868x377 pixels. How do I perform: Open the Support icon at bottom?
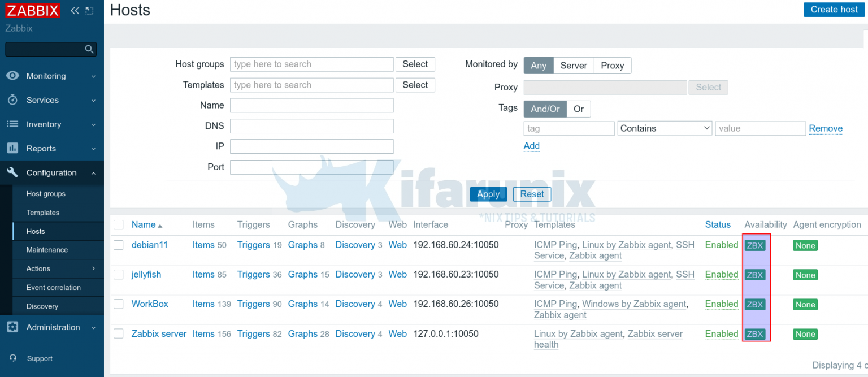click(13, 358)
